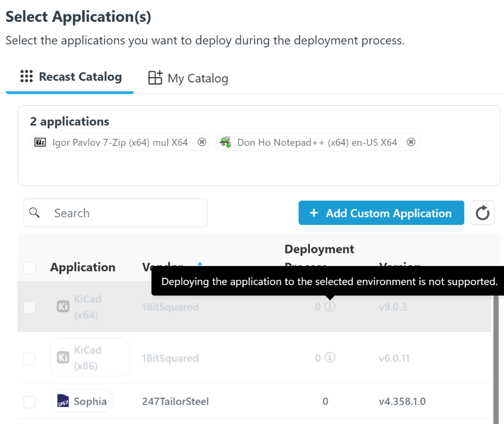Sort by Vendor using the arrow
The height and width of the screenshot is (424, 504).
click(x=200, y=264)
